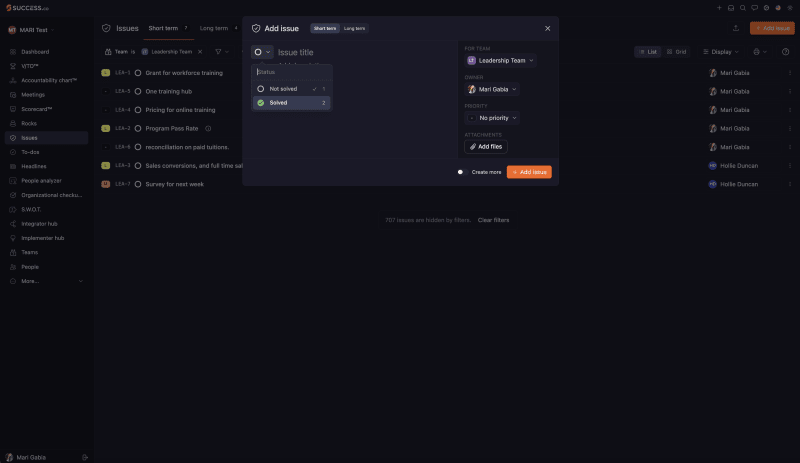Open the MARI Test workspace switcher
Screen dimensions: 800x463
31,30
